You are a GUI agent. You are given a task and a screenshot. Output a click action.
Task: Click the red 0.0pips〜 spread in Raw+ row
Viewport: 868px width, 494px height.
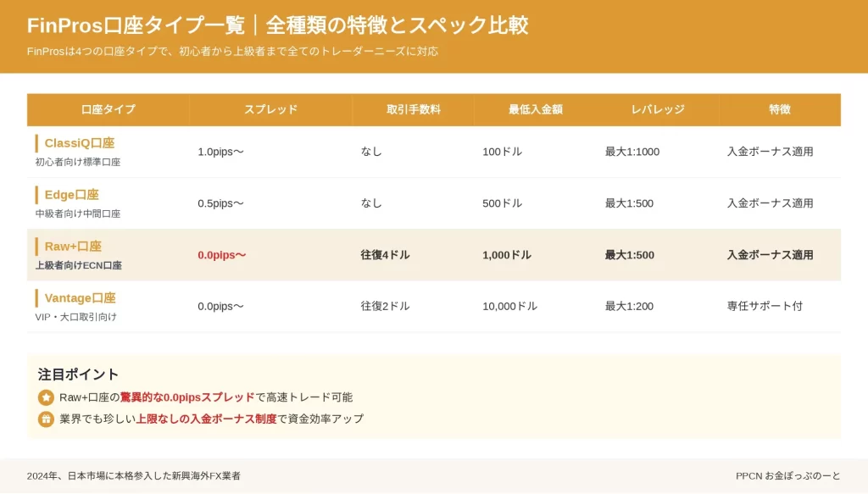tap(222, 255)
